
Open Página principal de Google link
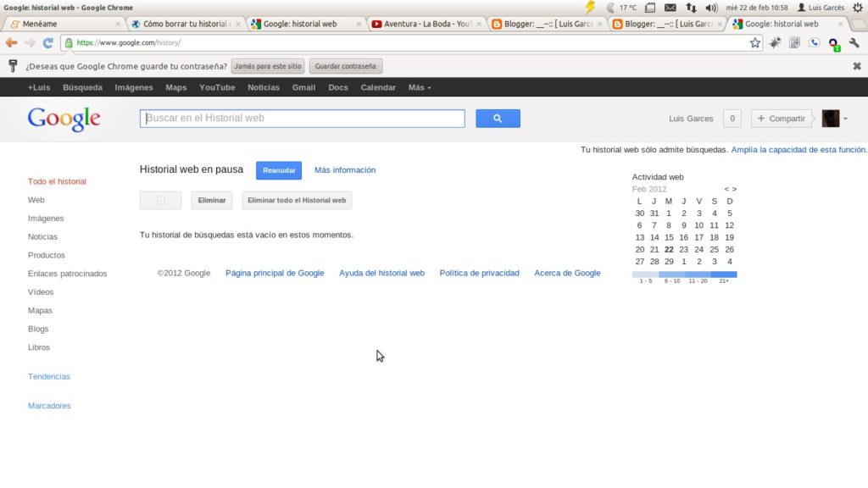click(x=275, y=274)
